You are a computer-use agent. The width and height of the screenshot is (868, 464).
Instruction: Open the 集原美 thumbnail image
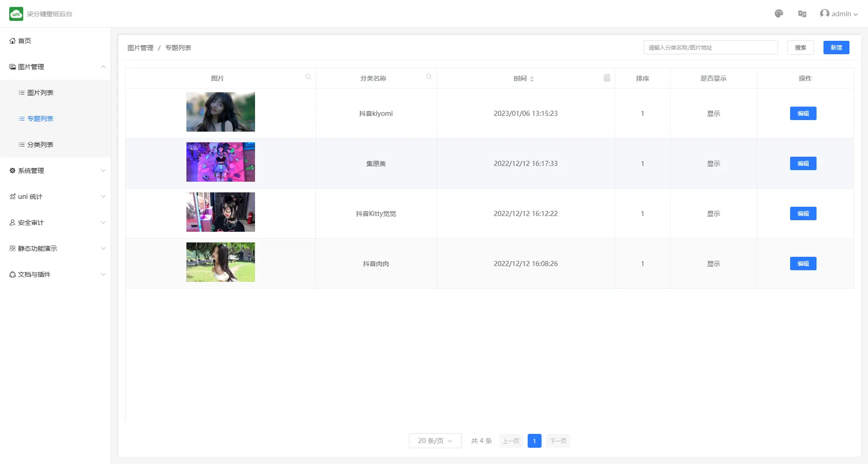pos(221,162)
